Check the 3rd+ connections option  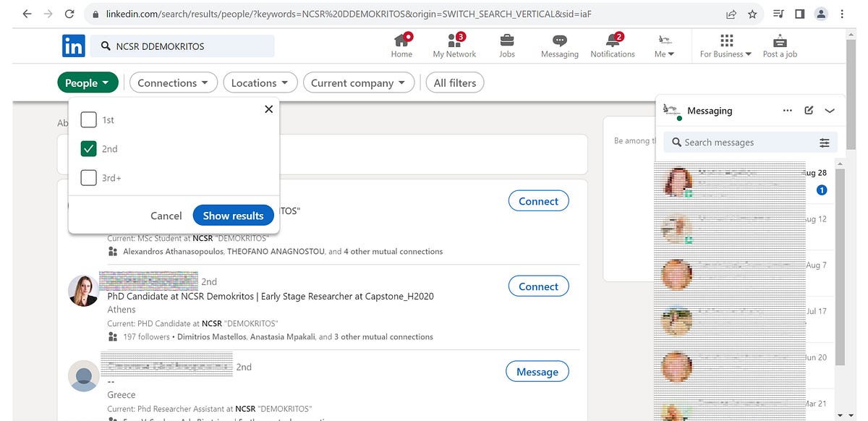coord(88,177)
